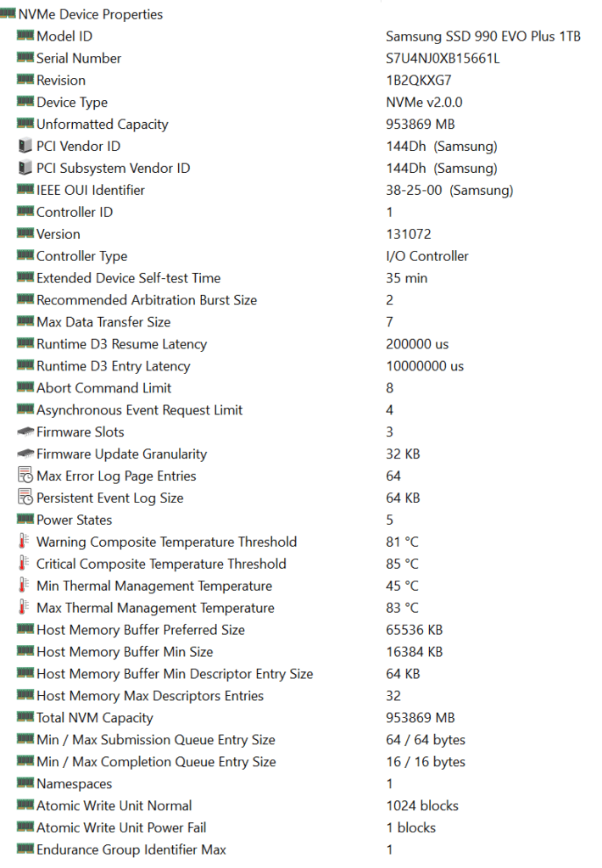Select the Serial Number row label

coord(79,58)
